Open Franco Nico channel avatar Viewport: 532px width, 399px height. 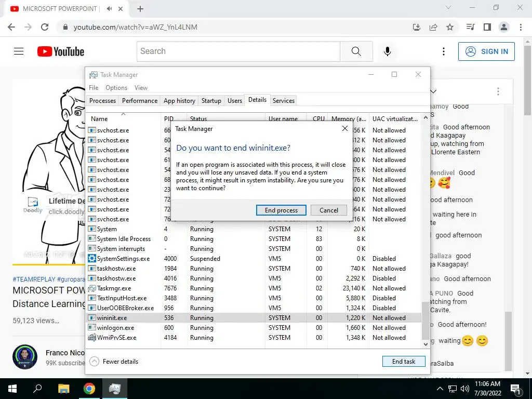pyautogui.click(x=25, y=357)
